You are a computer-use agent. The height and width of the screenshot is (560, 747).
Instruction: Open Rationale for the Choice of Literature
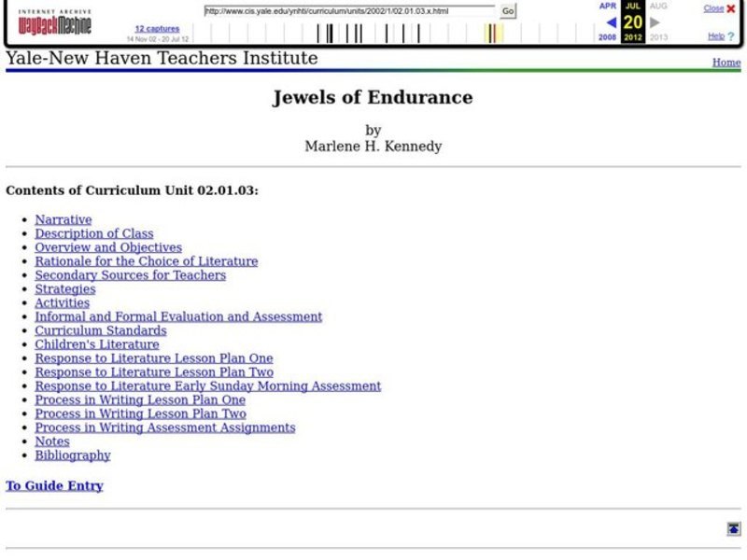point(147,261)
